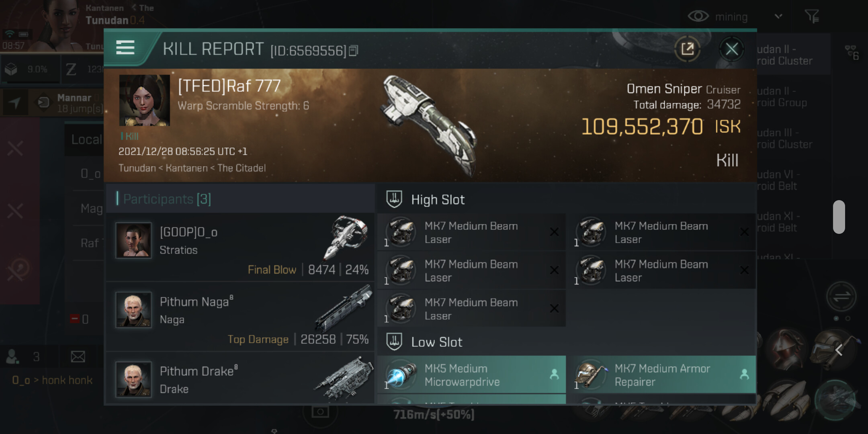This screenshot has height=434, width=868.
Task: Open the local players count icon
Action: [13, 356]
